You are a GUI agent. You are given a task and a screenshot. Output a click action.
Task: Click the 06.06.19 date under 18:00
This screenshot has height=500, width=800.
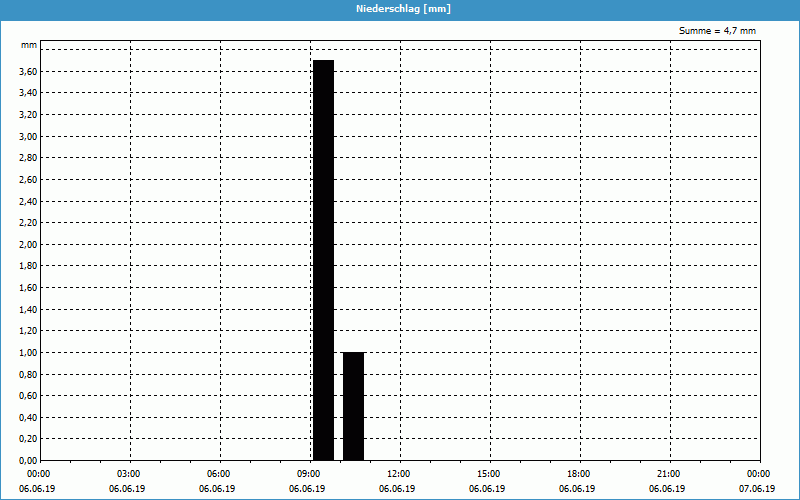pos(577,489)
